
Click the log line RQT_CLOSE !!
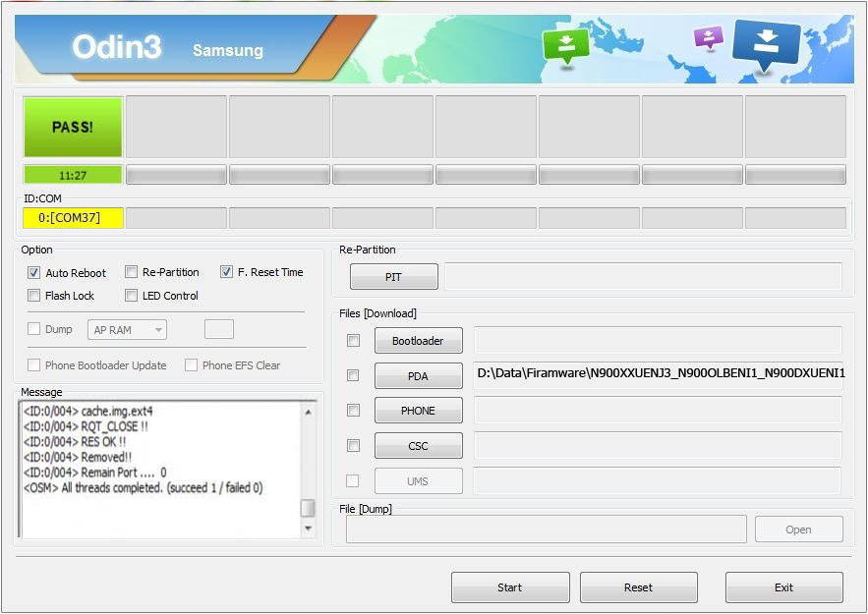tap(86, 426)
